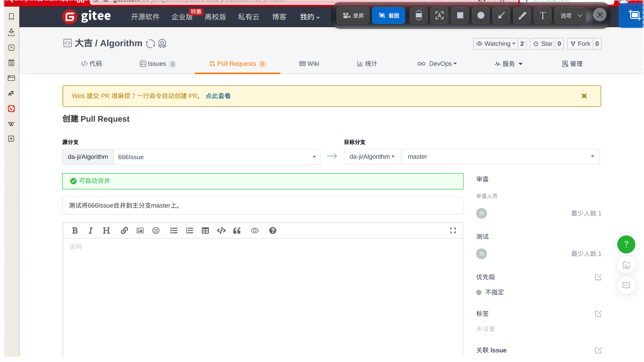Click the floating feedback edit icon

pyautogui.click(x=626, y=265)
